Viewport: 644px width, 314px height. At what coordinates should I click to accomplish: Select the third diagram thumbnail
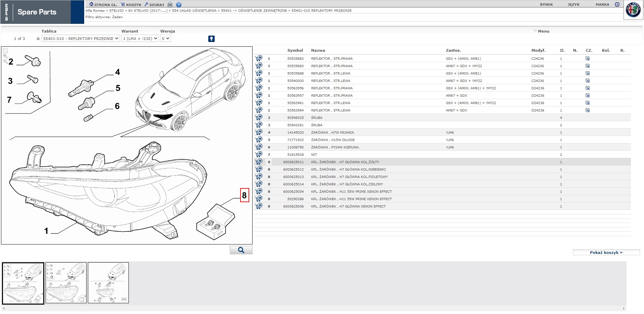(108, 283)
